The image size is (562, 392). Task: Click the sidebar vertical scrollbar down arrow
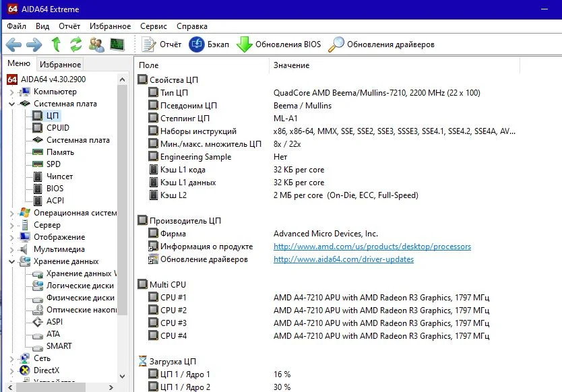(122, 377)
